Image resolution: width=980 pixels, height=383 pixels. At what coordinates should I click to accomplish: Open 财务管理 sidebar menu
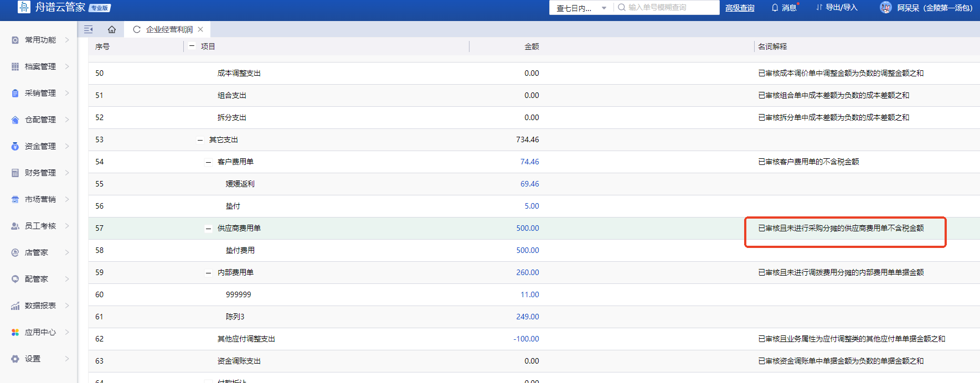40,173
